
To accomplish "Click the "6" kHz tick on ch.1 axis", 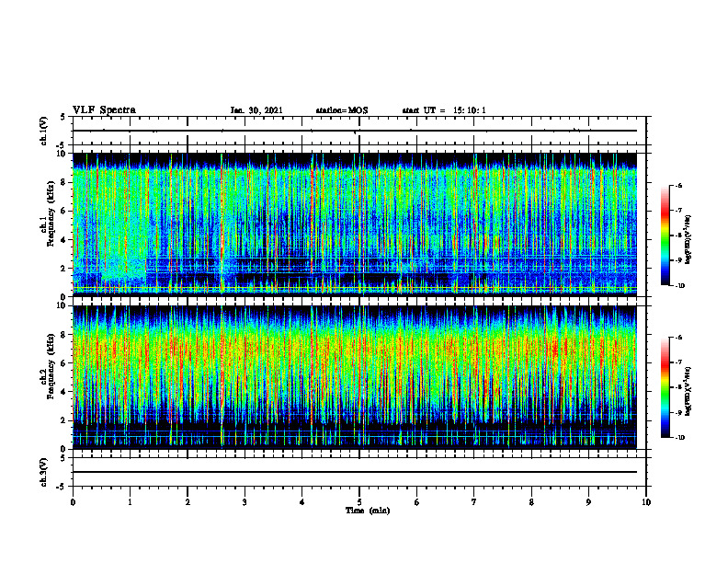I will [65, 211].
